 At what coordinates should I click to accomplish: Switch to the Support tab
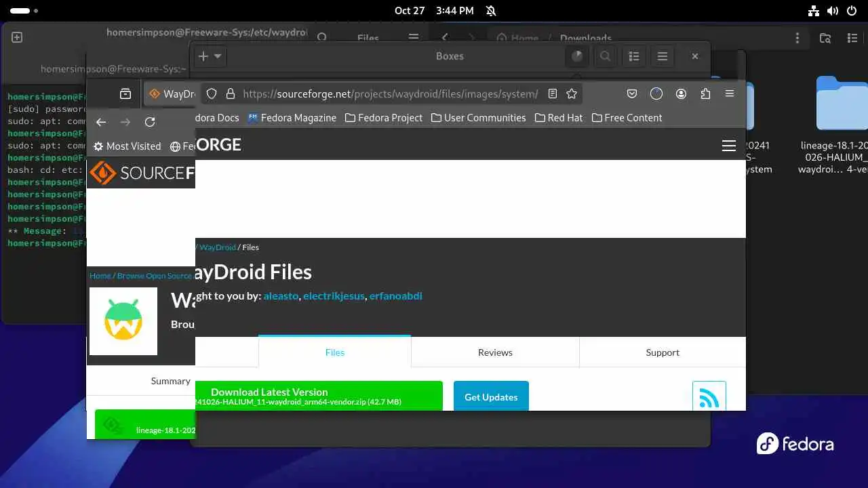663,352
